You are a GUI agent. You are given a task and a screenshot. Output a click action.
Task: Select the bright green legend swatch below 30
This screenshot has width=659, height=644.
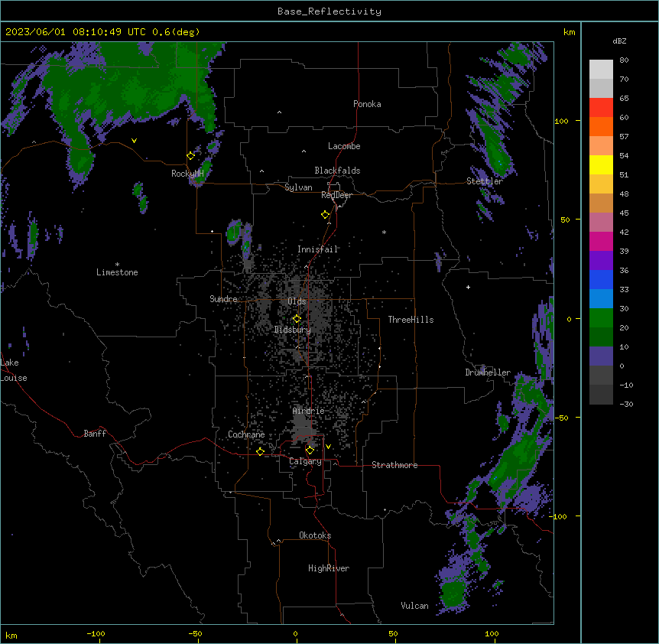601,318
